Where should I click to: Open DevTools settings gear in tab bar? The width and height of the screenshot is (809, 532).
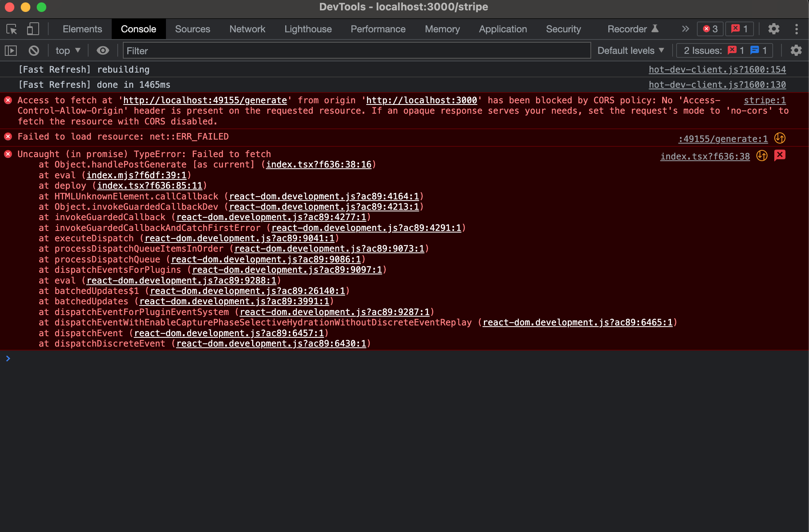(773, 29)
